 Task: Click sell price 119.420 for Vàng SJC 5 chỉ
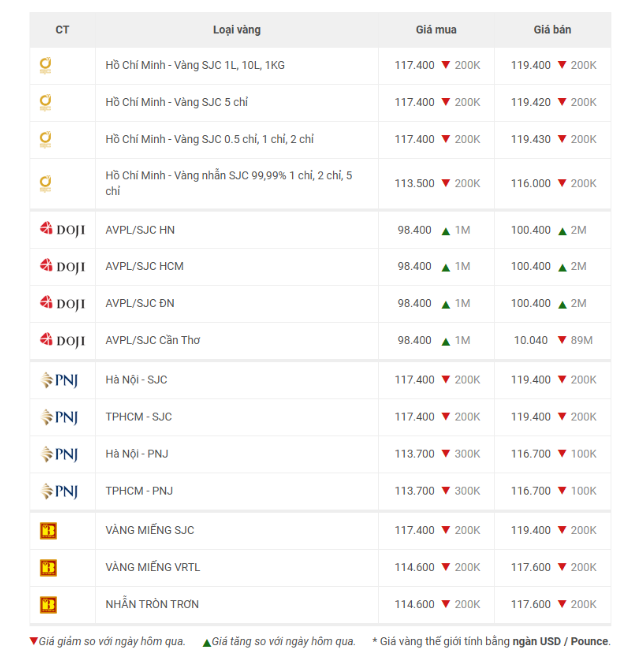tap(531, 102)
